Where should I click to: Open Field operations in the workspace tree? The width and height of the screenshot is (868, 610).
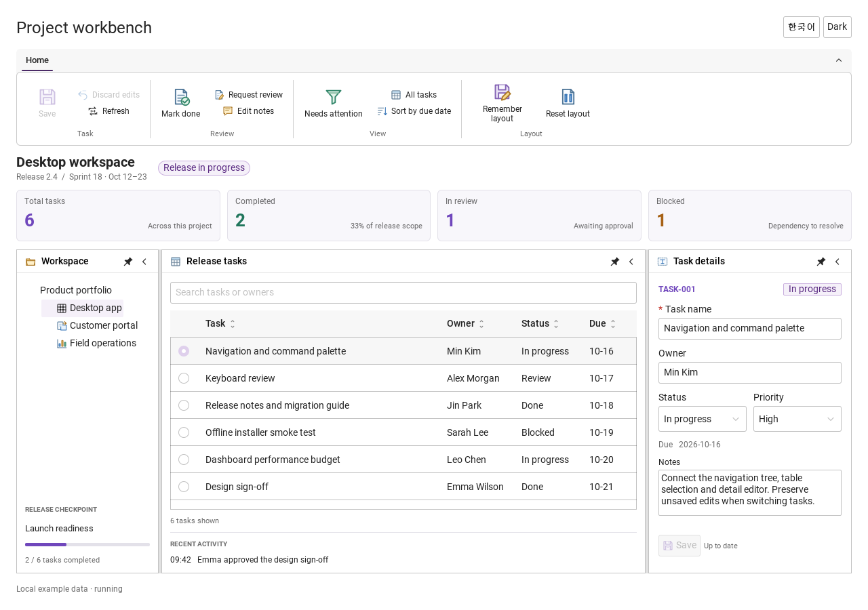point(96,343)
